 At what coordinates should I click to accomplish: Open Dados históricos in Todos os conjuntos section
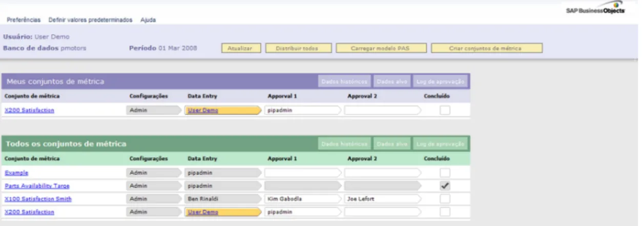(344, 144)
